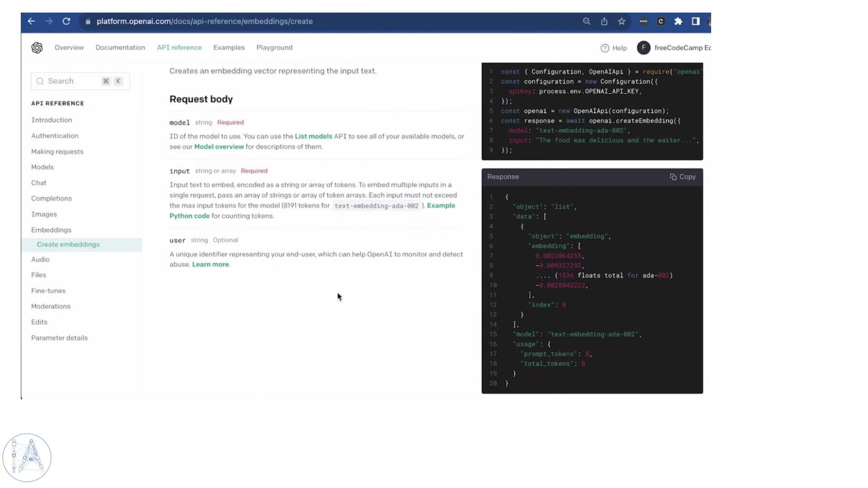
Task: Click the browser forward arrow
Action: click(49, 21)
